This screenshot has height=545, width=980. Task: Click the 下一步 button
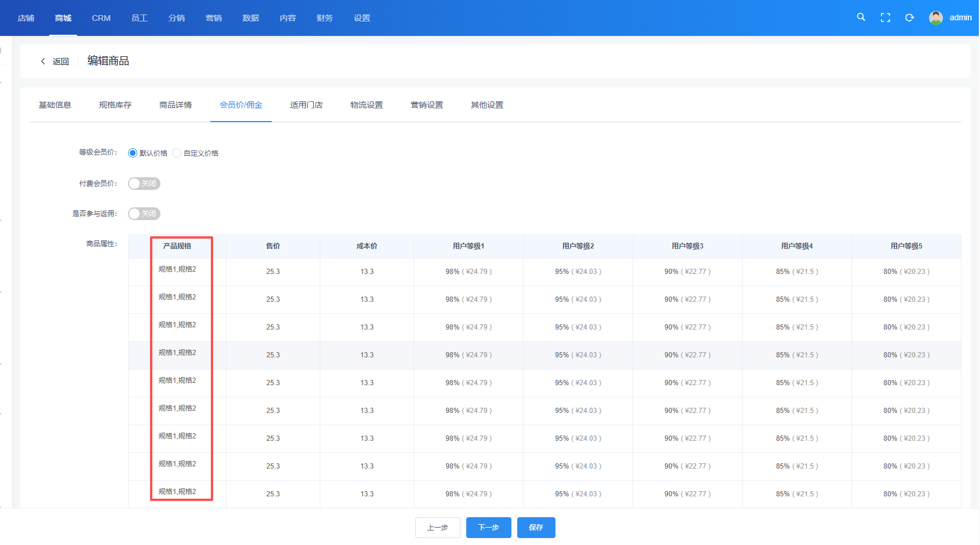488,528
